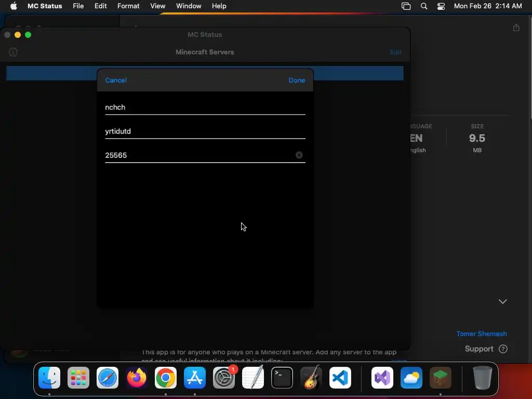The height and width of the screenshot is (399, 532).
Task: Clear the port field with the x icon
Action: (x=299, y=155)
